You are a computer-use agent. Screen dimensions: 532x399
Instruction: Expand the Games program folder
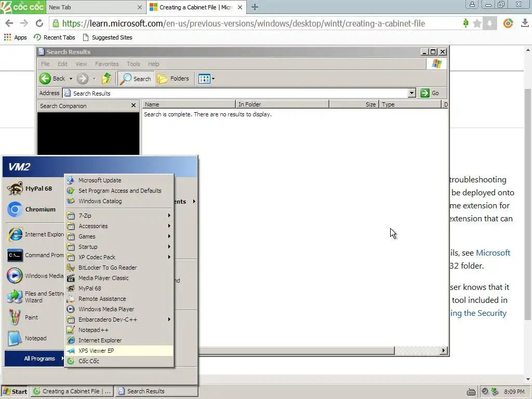coord(119,236)
